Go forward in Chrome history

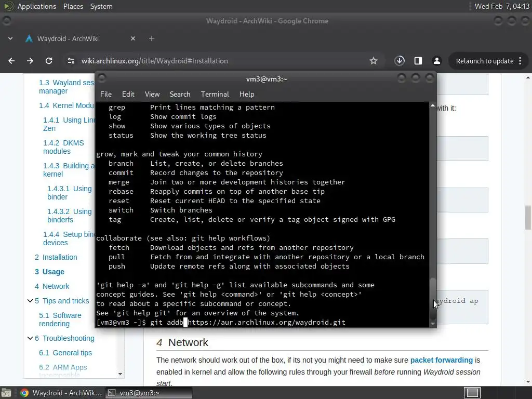coord(30,61)
